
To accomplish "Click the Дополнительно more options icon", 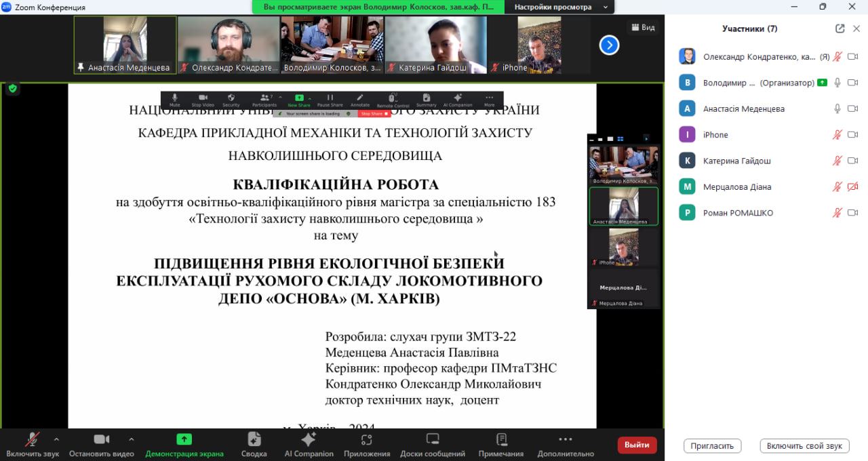I will (x=566, y=439).
